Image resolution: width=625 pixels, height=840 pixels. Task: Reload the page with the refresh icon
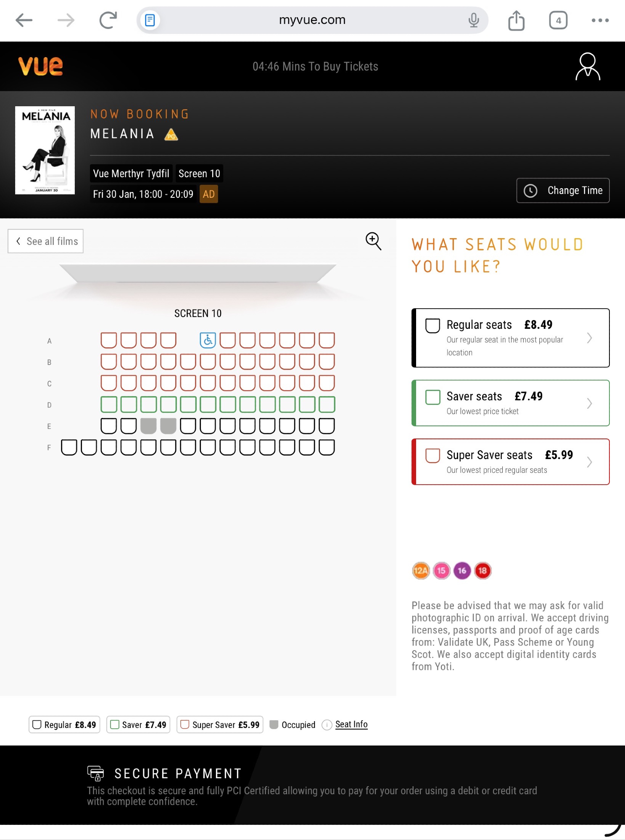[108, 20]
